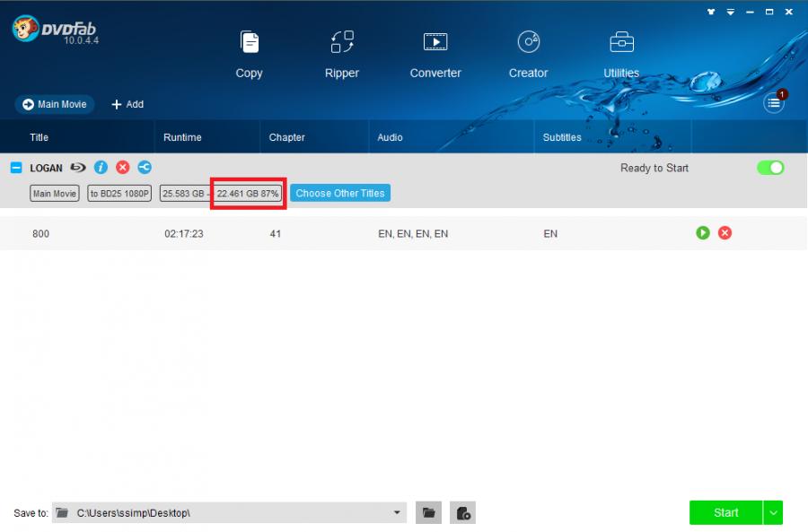Screen dimensions: 808x532
Task: Remove LOGAN source with red X icon
Action: coord(123,168)
